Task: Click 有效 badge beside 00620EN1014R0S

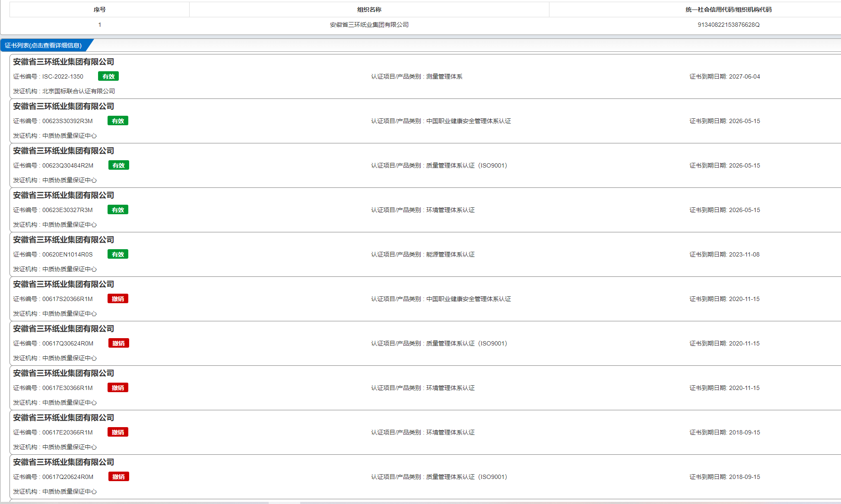Action: click(118, 254)
